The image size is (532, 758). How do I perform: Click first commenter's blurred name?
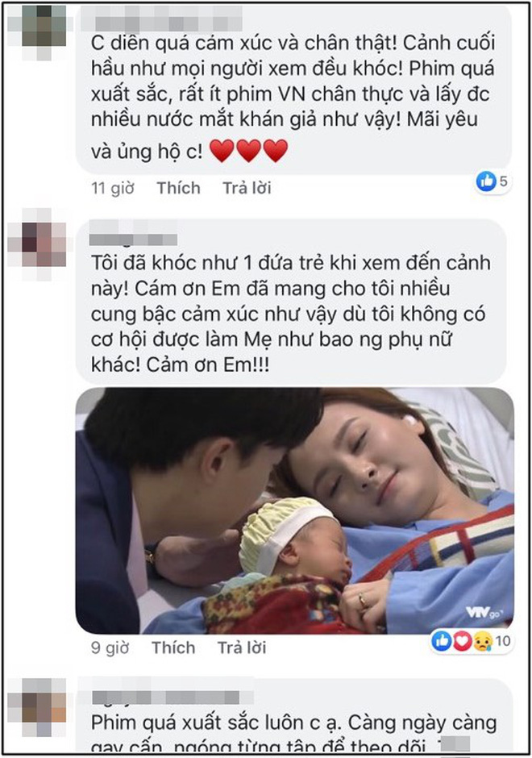coord(162,19)
